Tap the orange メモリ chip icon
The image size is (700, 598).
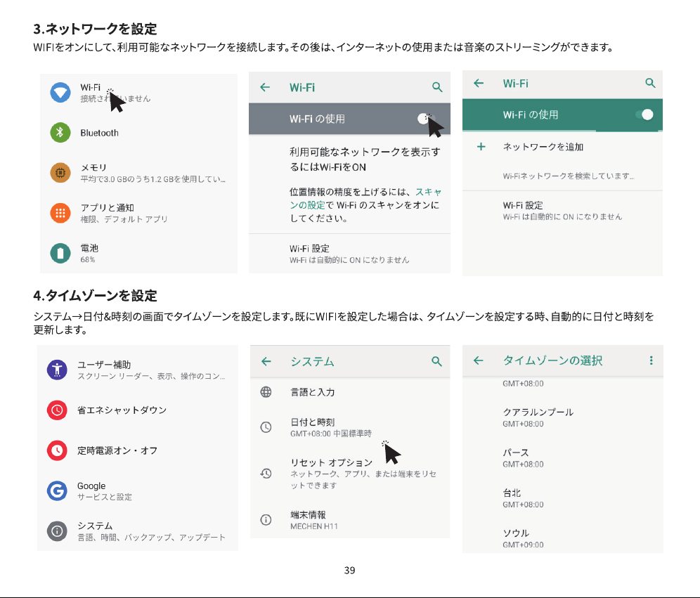(60, 173)
